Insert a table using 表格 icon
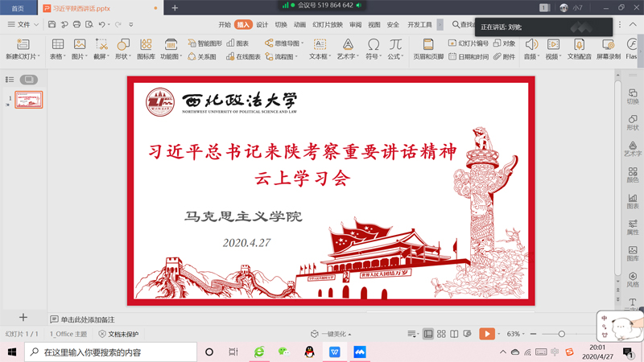 [x=57, y=49]
